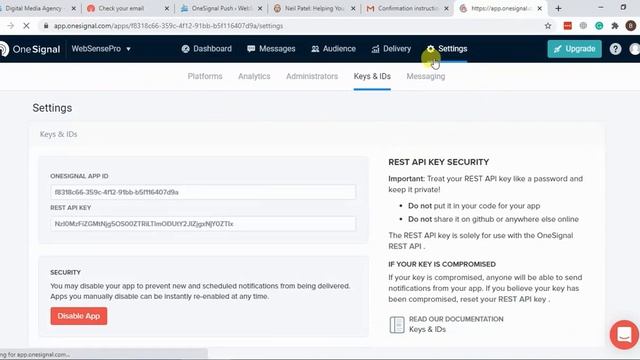
Task: Open the help question mark icon
Action: point(615,49)
